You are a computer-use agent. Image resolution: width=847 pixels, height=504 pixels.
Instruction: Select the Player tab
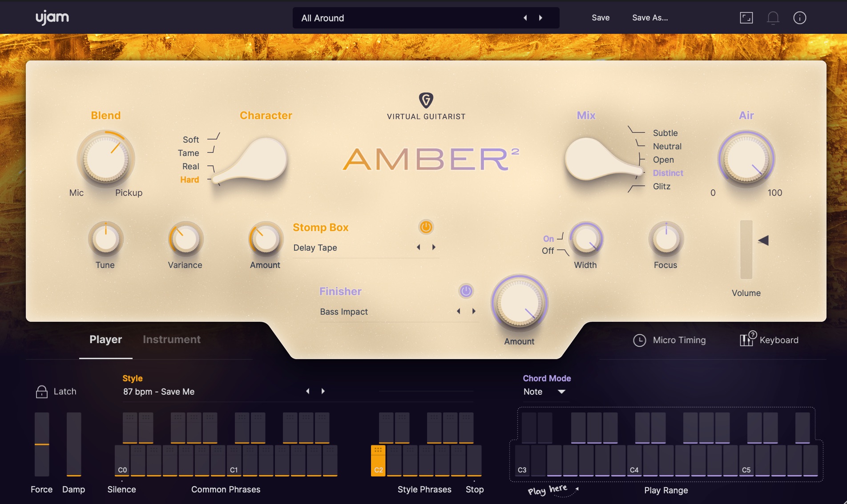pos(105,339)
